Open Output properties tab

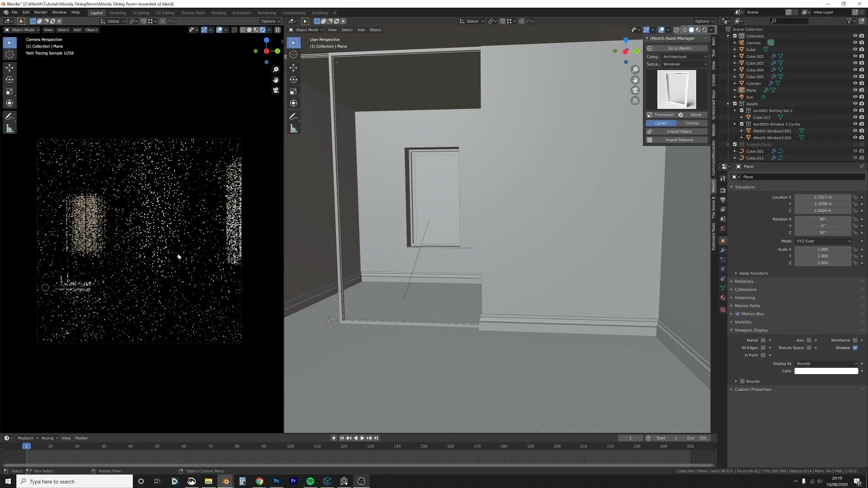[723, 200]
